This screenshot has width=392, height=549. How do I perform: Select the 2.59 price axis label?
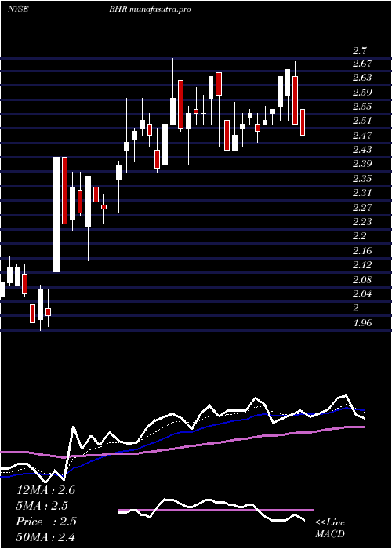(x=362, y=93)
